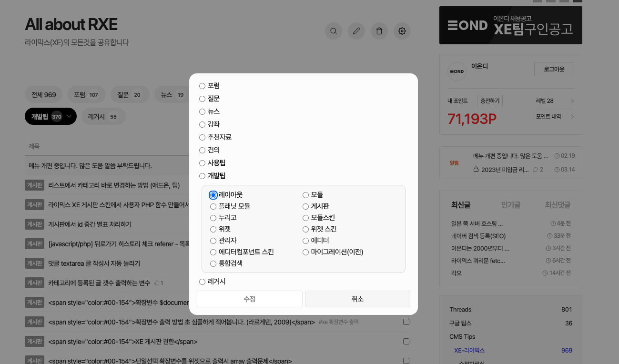Select the 누리고 radio option
Image resolution: width=619 pixels, height=364 pixels.
[x=213, y=218]
